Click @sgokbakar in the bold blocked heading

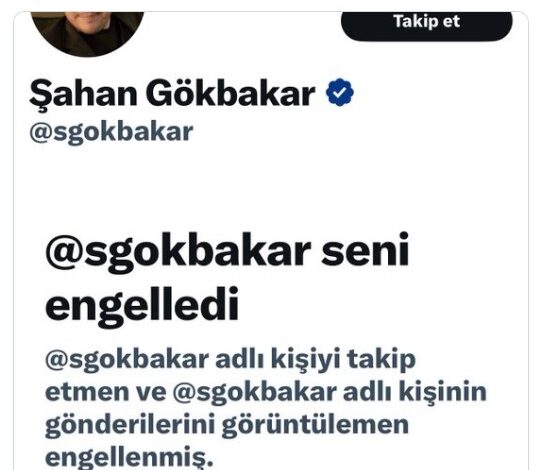point(178,253)
